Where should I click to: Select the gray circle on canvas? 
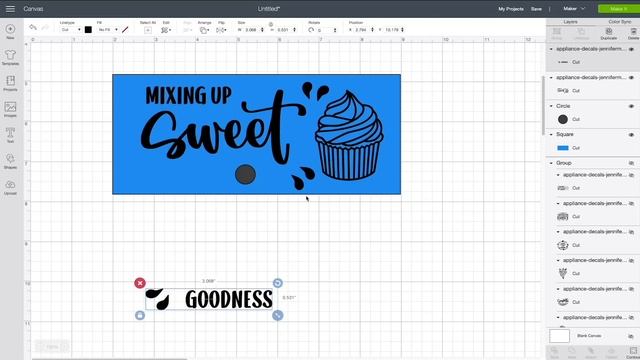(x=245, y=174)
